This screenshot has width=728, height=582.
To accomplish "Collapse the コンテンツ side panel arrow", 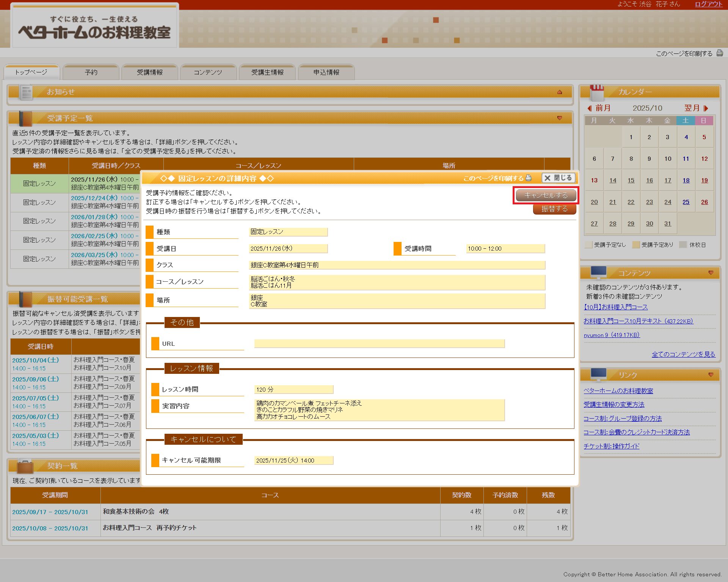I will click(711, 273).
